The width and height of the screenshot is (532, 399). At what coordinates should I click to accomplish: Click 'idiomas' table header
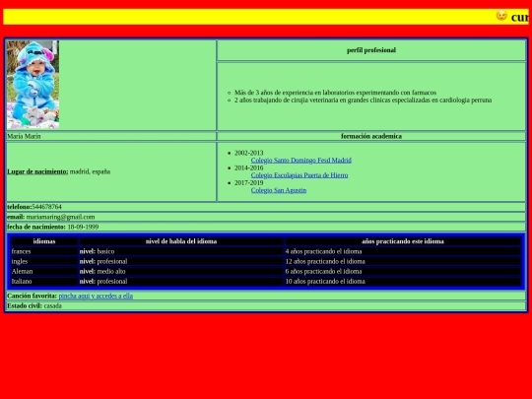coord(44,241)
